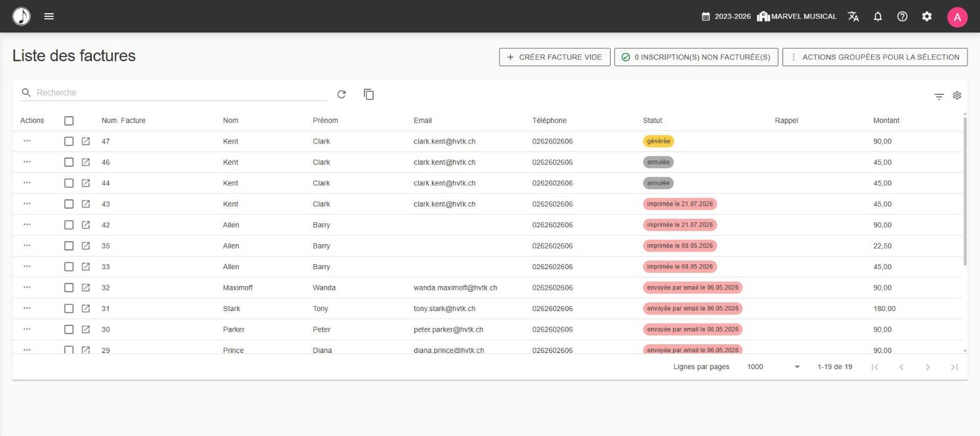The image size is (980, 436).
Task: Go to the next page arrow
Action: tap(927, 367)
